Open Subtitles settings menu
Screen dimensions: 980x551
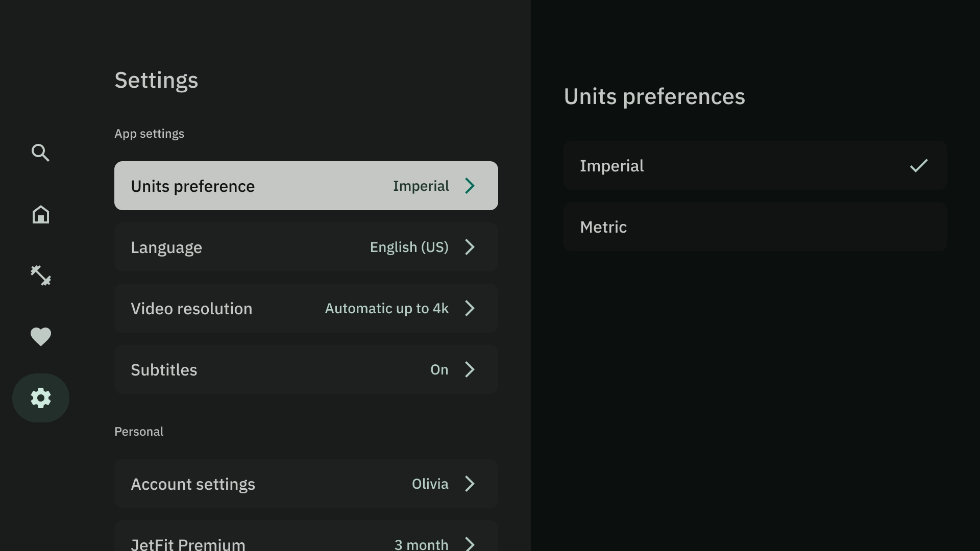coord(306,369)
